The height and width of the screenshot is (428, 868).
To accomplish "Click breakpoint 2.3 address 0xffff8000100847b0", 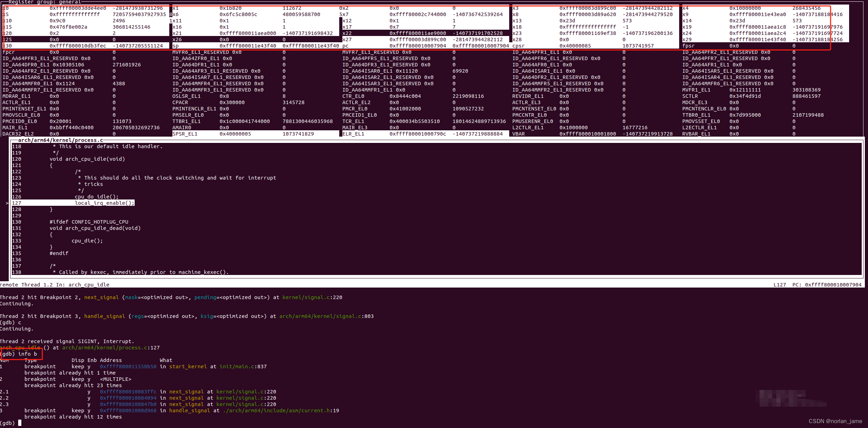I will [128, 404].
